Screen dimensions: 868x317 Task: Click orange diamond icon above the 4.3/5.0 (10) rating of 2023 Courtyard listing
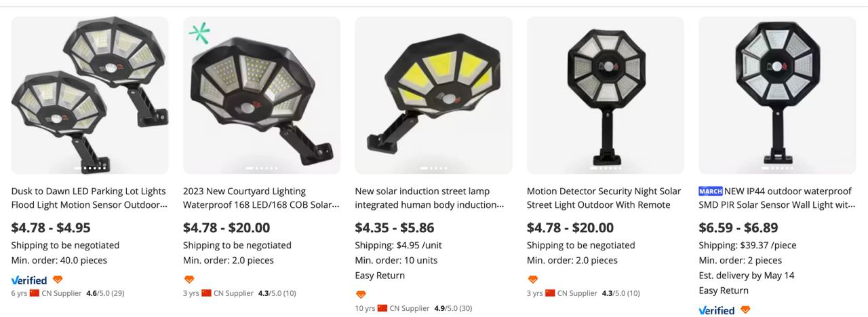pyautogui.click(x=189, y=280)
